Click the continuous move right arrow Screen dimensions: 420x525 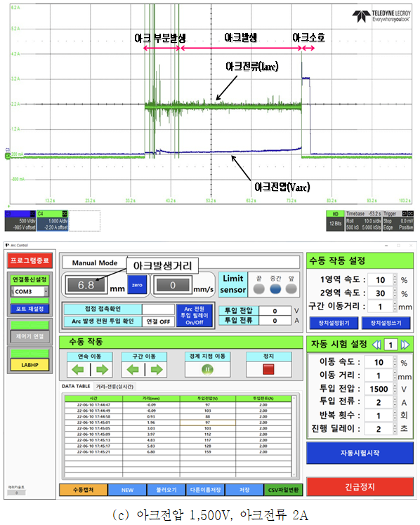102,370
